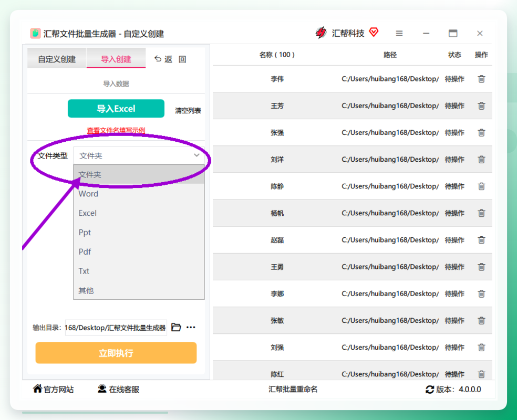The width and height of the screenshot is (517, 420).
Task: Delete the 刘强 row with trash icon
Action: click(481, 347)
